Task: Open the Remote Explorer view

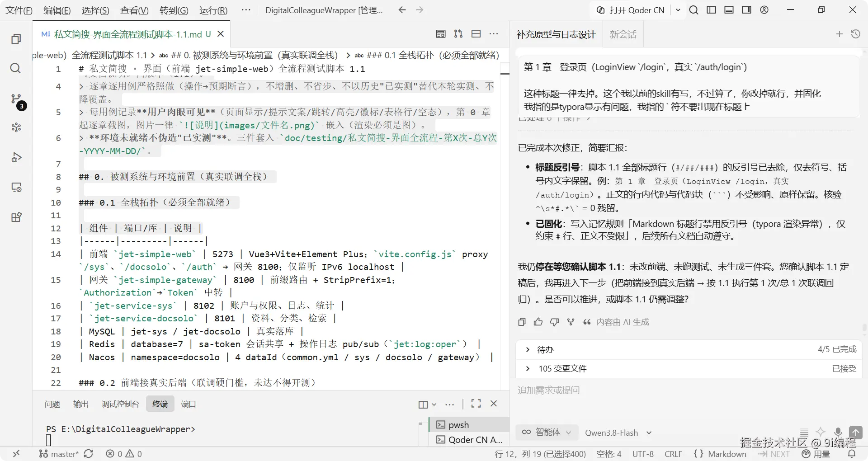Action: coord(16,187)
